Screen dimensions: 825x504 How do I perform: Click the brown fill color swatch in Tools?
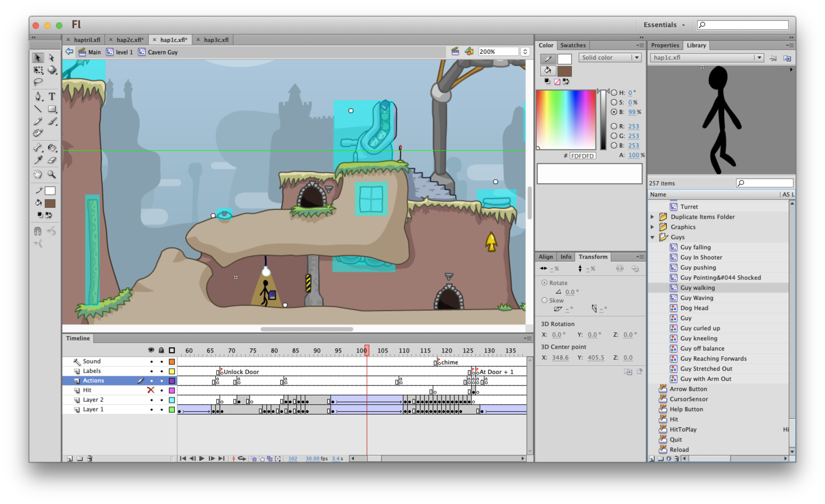click(50, 204)
